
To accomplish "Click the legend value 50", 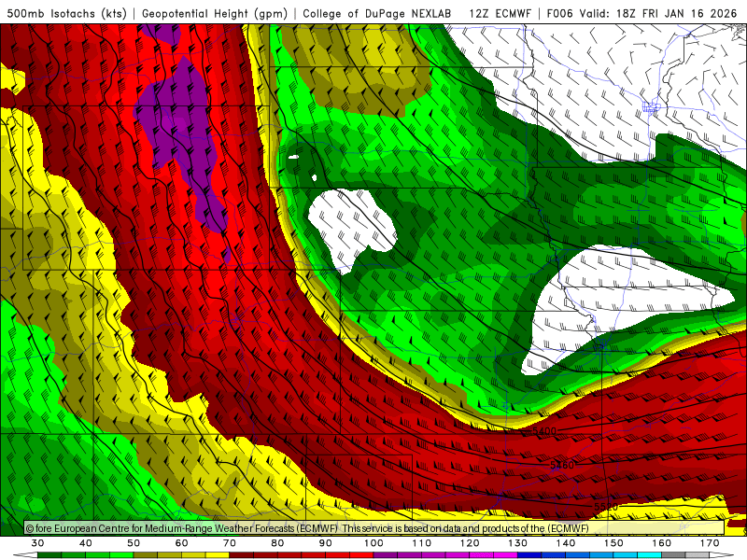I will (134, 543).
